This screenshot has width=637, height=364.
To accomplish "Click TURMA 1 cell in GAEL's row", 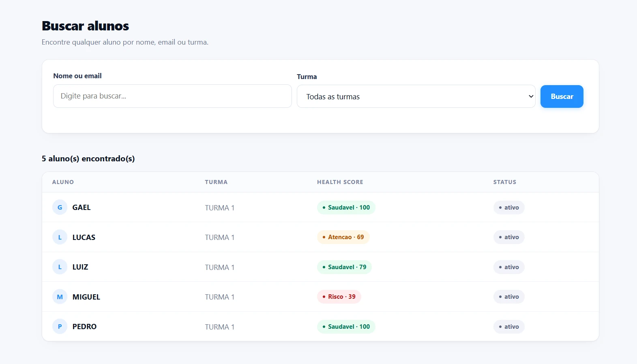I will [x=220, y=208].
